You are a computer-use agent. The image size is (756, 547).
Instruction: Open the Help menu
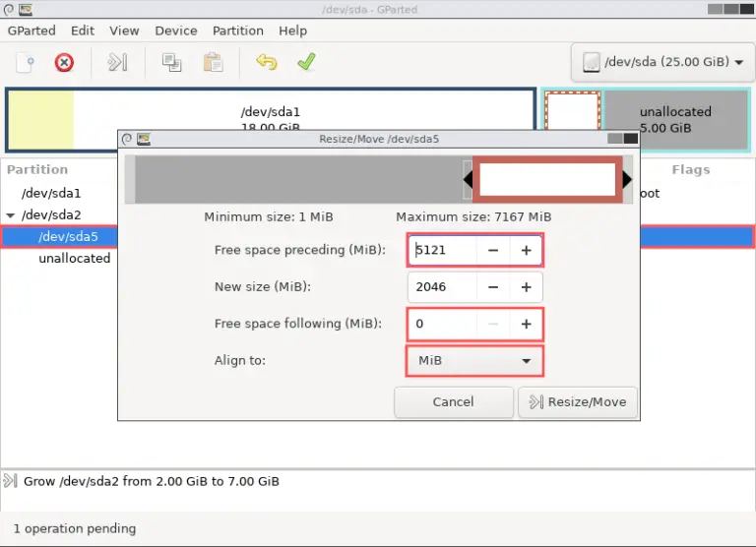click(x=292, y=30)
